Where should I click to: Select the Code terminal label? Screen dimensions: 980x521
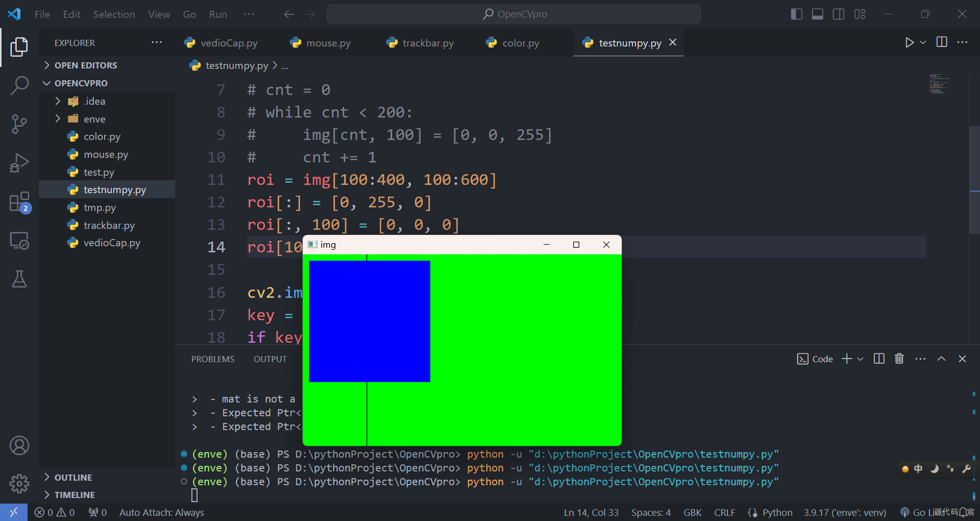click(x=815, y=359)
